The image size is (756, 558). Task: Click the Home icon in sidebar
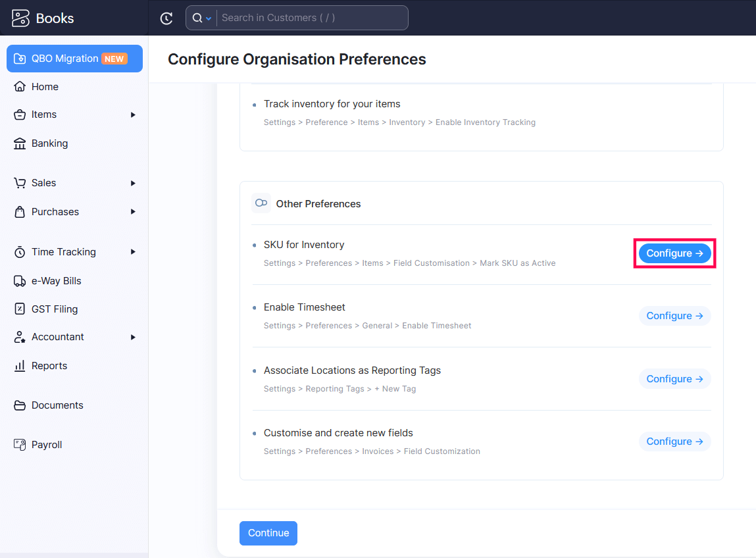[x=20, y=87]
